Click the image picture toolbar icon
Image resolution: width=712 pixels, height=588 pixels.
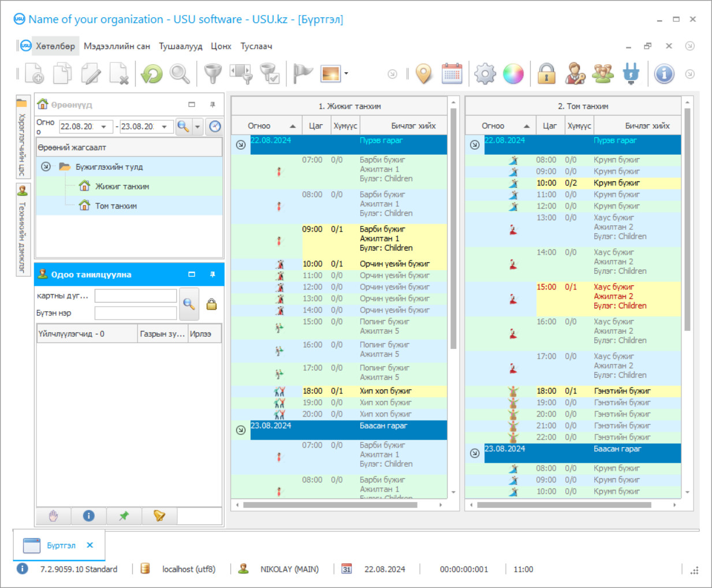(331, 74)
